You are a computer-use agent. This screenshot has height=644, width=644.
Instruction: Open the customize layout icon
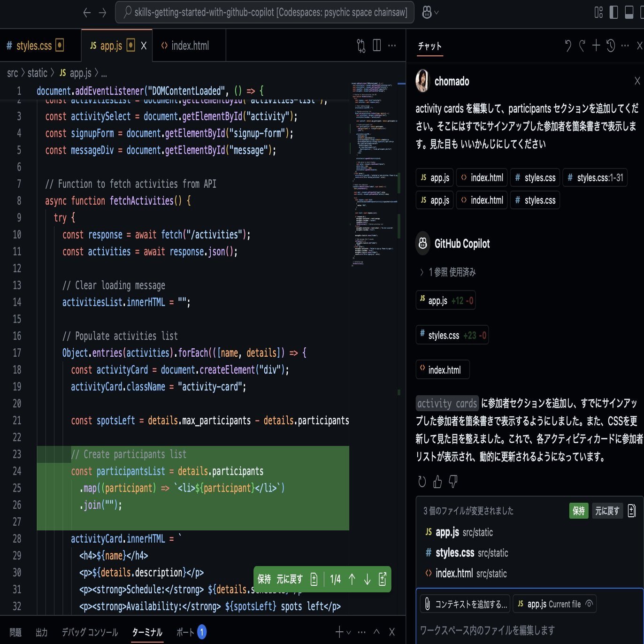598,12
